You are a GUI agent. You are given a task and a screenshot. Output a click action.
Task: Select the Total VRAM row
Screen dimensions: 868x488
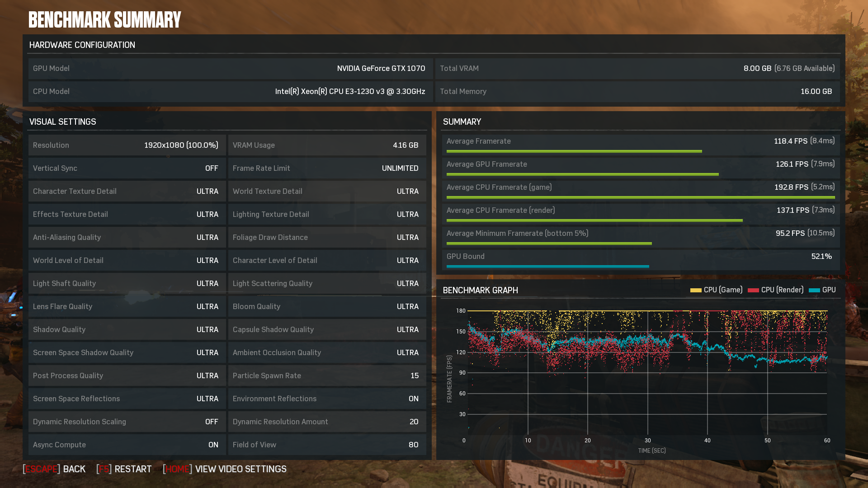637,69
